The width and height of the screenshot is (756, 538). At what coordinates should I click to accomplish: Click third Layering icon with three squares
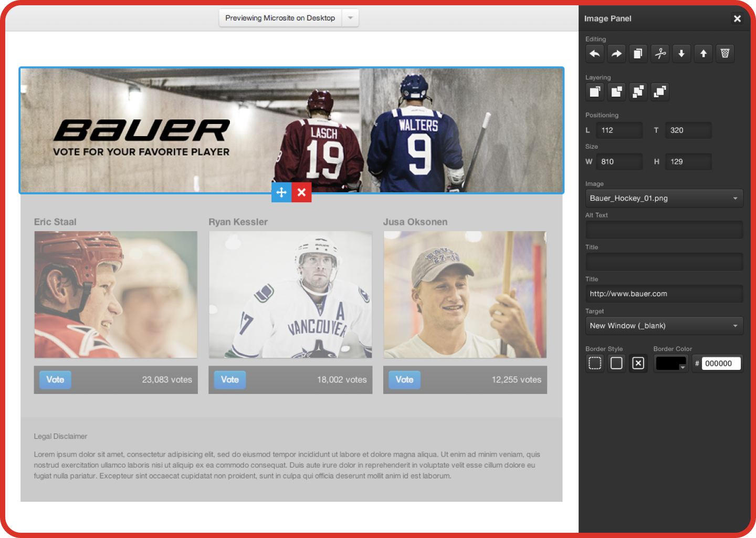click(638, 92)
